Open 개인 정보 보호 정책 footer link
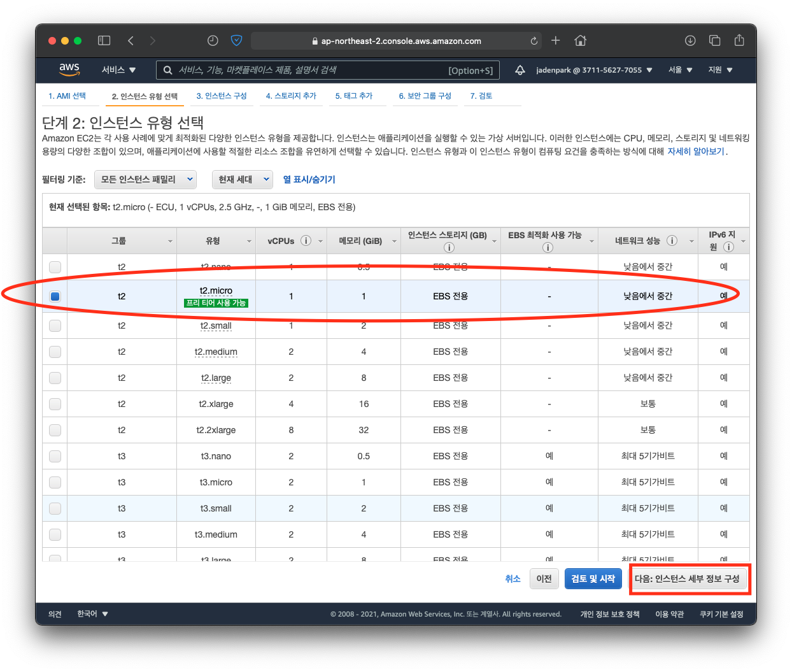The width and height of the screenshot is (792, 672). (610, 614)
